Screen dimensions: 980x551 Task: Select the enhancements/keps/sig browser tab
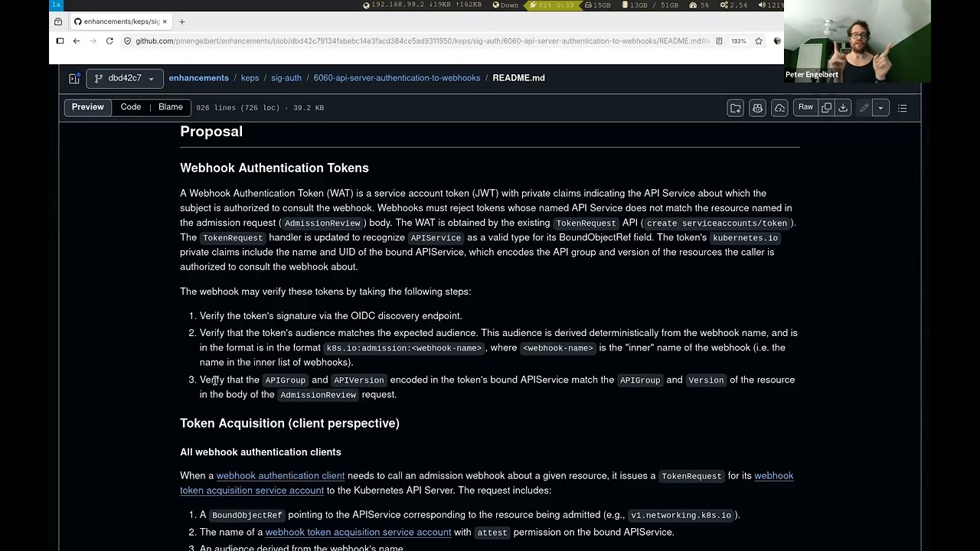click(120, 21)
